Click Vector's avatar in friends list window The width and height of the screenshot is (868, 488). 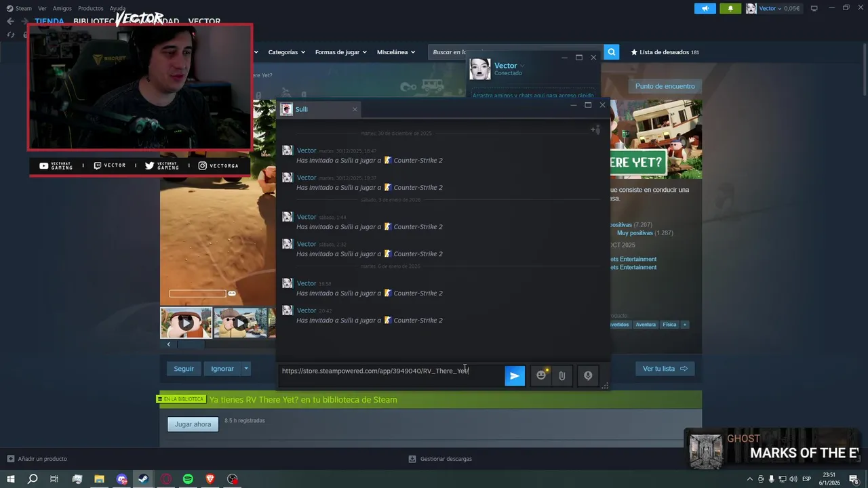pyautogui.click(x=480, y=69)
